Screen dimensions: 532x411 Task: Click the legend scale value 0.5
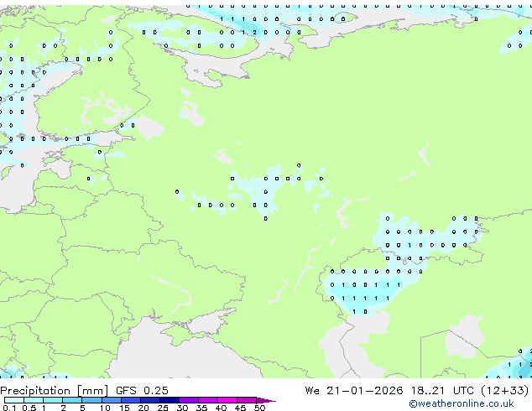coord(27,408)
